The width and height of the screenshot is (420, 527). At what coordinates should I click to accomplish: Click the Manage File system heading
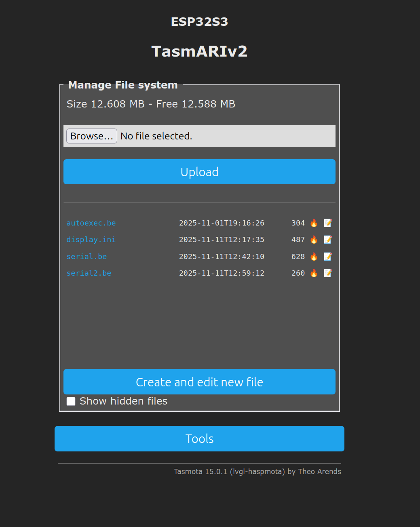click(123, 85)
